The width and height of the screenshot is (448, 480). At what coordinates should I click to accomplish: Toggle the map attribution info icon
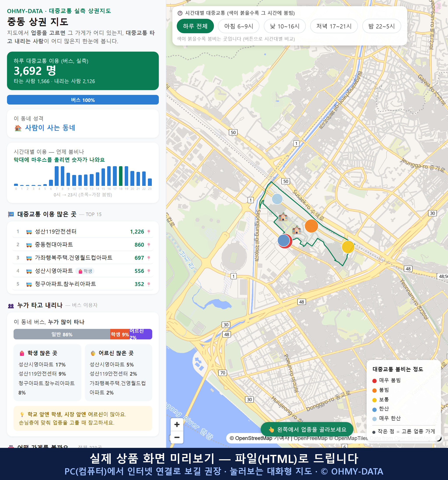pyautogui.click(x=438, y=438)
